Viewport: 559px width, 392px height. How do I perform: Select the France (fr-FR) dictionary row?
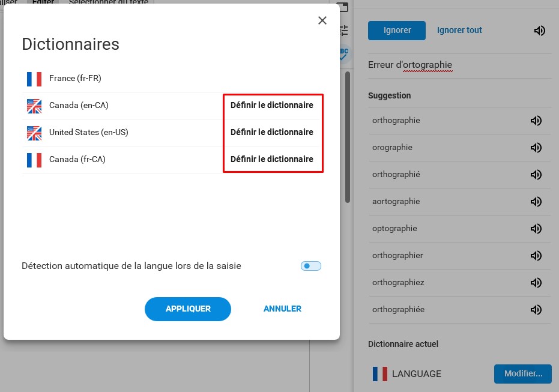pos(172,79)
